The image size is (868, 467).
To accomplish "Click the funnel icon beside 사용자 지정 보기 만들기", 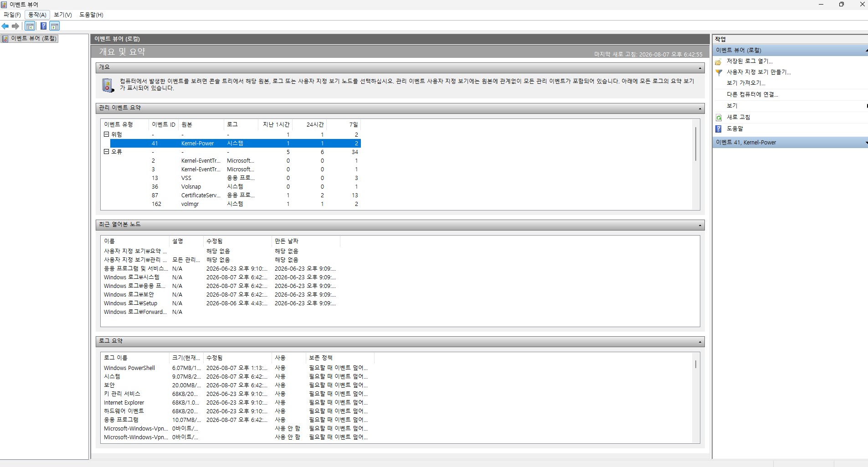I will (x=719, y=72).
